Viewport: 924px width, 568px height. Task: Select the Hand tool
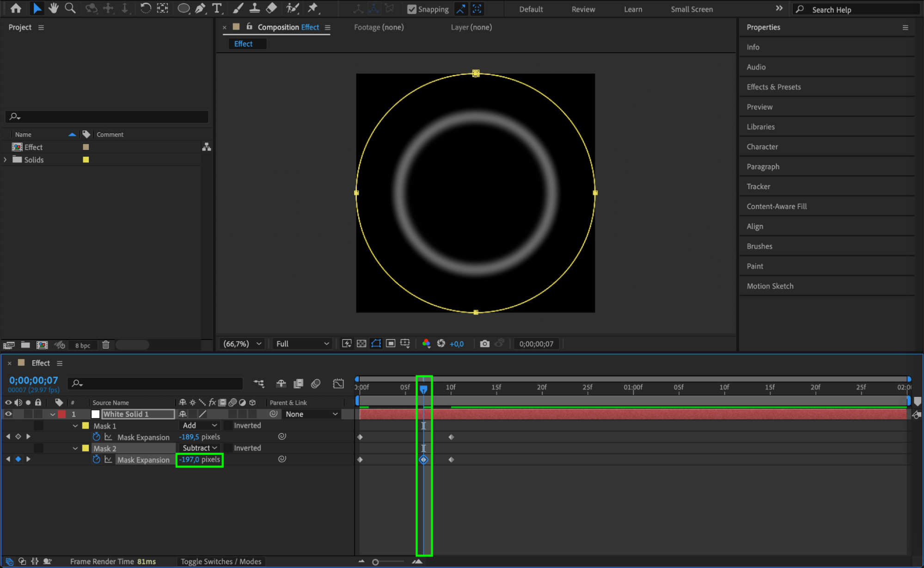53,8
